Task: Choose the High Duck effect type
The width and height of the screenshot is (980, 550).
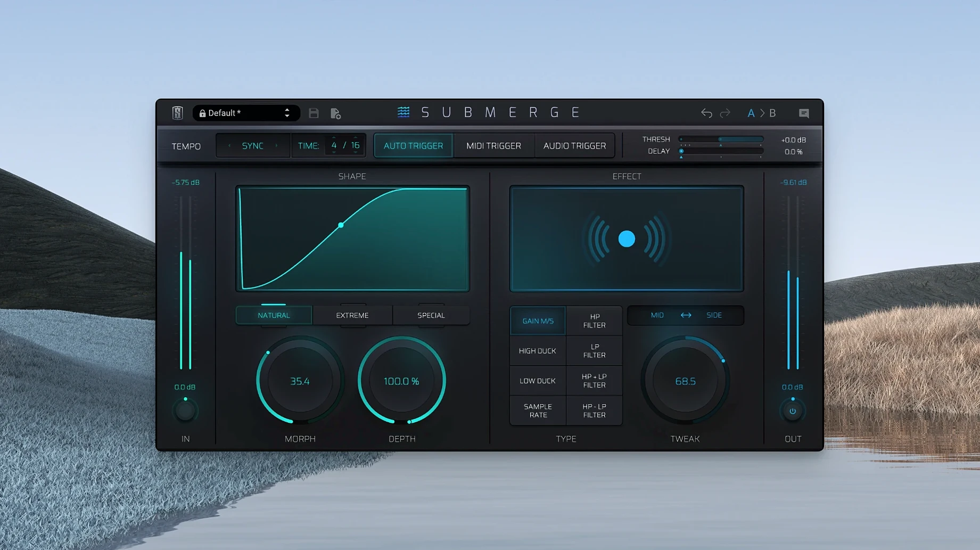Action: (x=538, y=351)
